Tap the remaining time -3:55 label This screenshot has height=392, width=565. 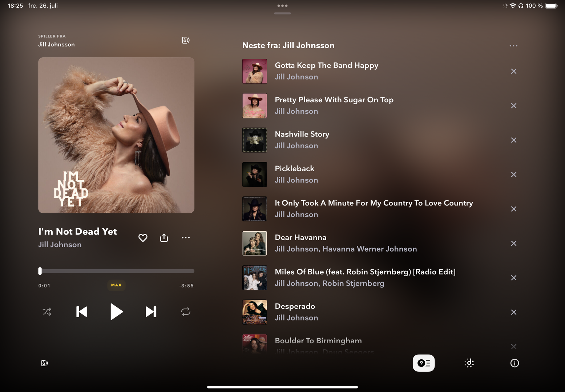[x=186, y=286]
